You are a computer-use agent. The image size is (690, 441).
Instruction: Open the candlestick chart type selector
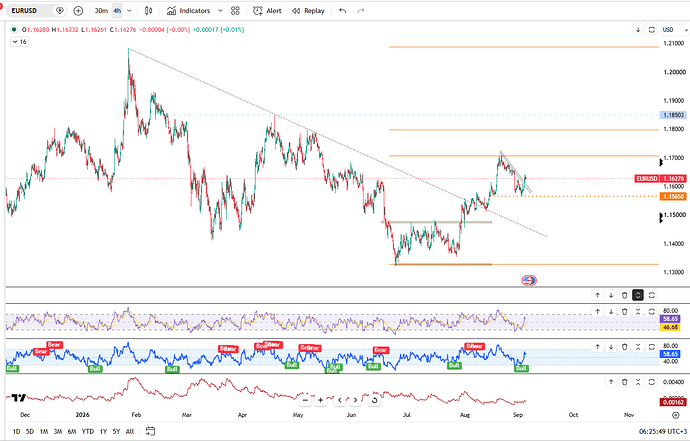tap(149, 11)
